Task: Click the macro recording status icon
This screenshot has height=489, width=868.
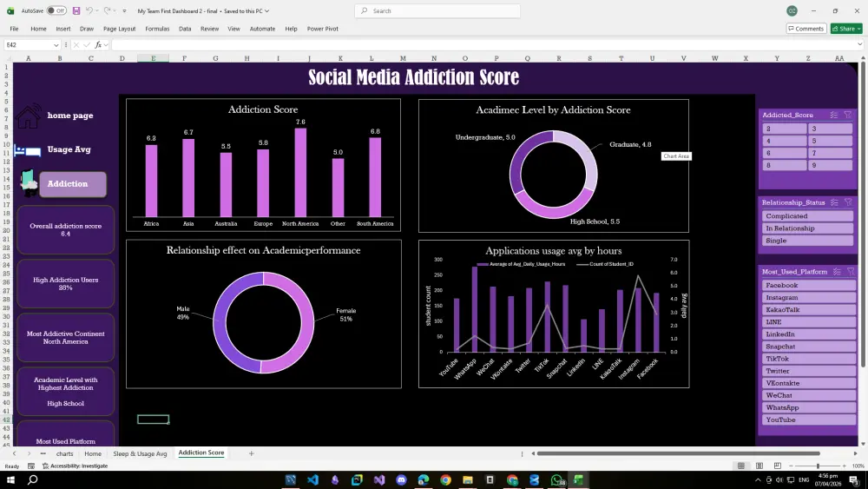Action: tap(31, 466)
